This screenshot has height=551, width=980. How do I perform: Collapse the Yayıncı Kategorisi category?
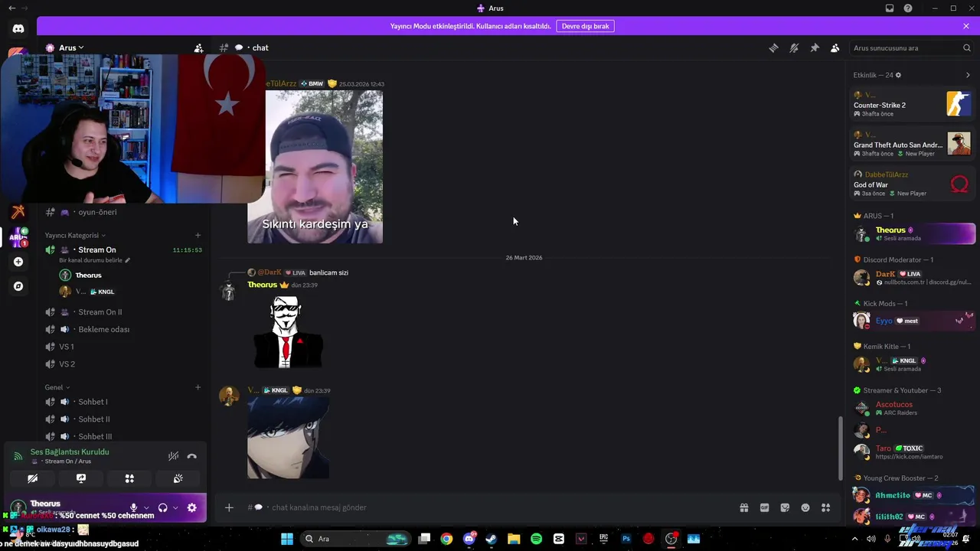[75, 235]
